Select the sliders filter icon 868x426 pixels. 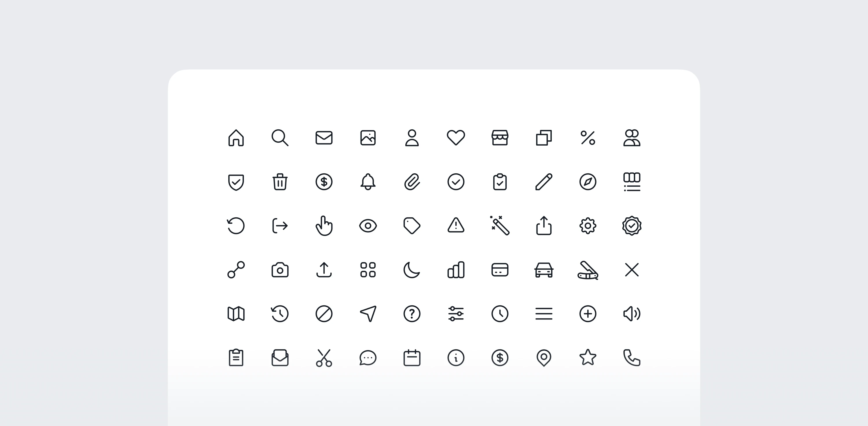point(456,314)
